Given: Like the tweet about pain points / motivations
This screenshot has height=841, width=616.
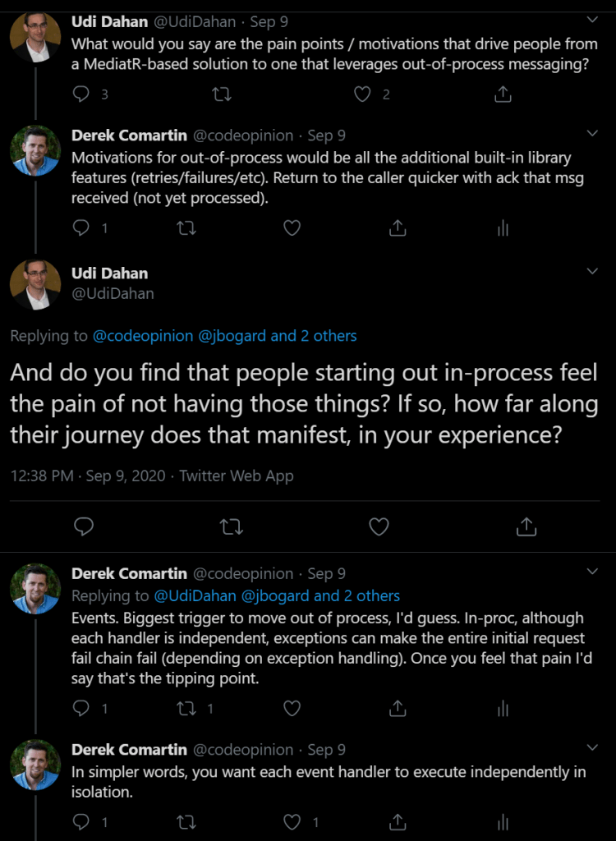Looking at the screenshot, I should coord(363,94).
